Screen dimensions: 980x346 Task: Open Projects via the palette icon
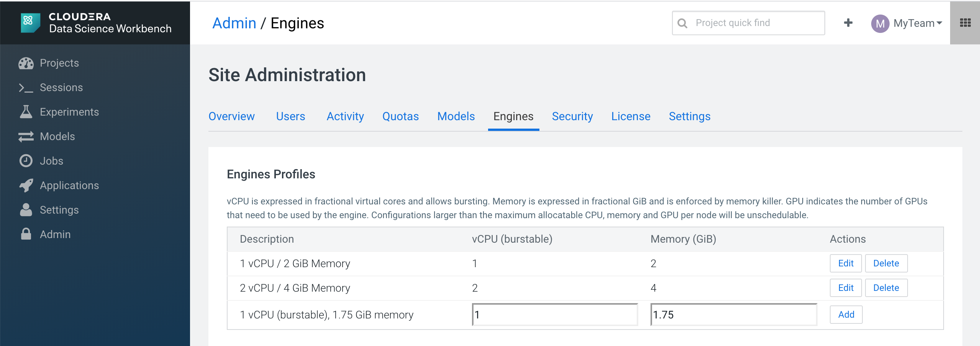pyautogui.click(x=26, y=63)
